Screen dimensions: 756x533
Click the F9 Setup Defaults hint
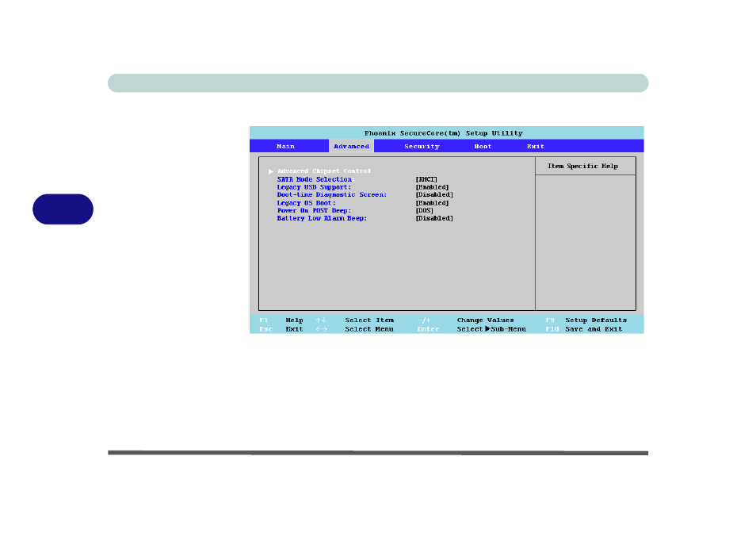586,320
